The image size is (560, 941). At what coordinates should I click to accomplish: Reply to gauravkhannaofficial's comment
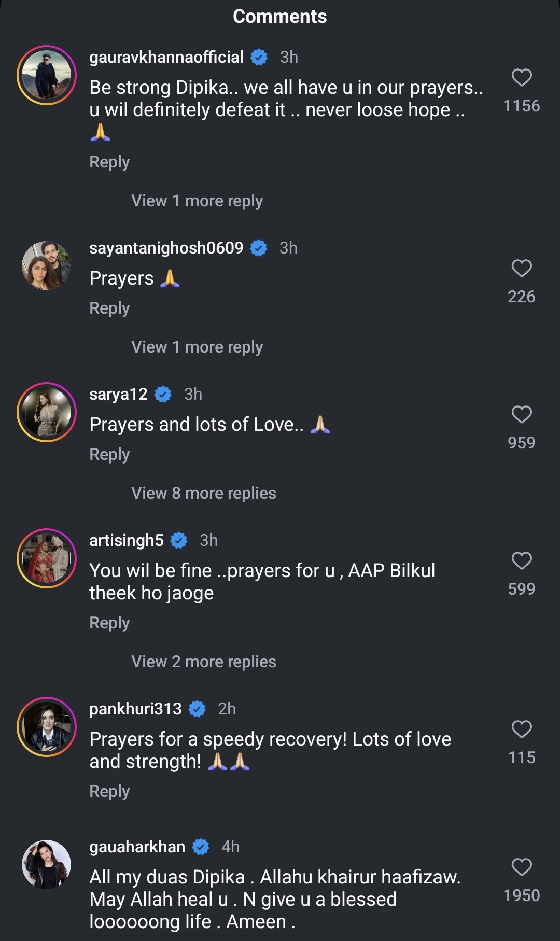tap(109, 162)
